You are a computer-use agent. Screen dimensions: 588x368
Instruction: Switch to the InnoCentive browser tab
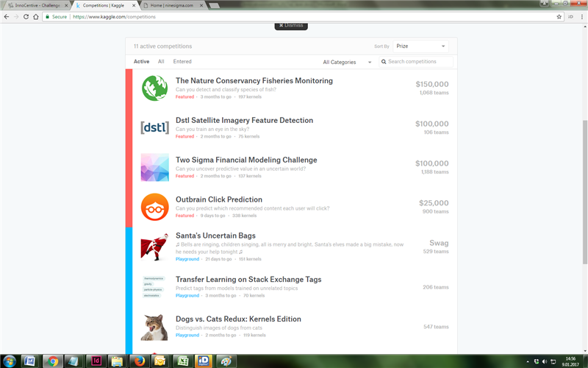click(x=37, y=4)
